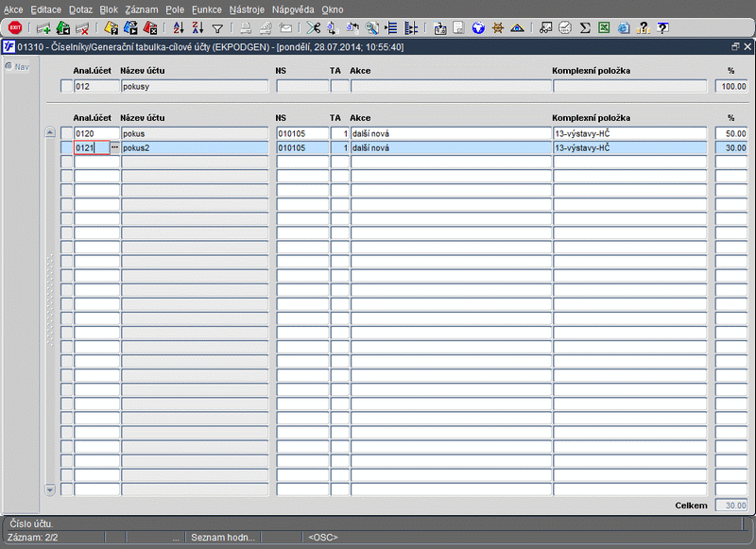Click the Anal.účet field containing 0121

[92, 148]
